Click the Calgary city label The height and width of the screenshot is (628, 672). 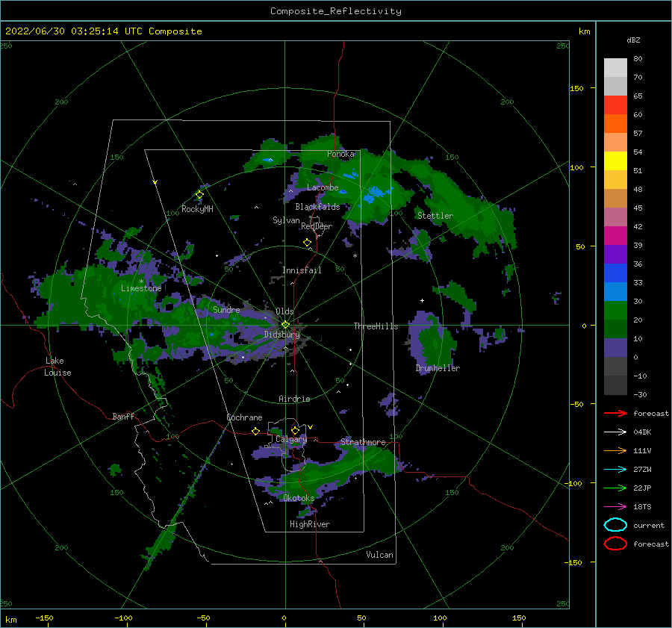291,439
